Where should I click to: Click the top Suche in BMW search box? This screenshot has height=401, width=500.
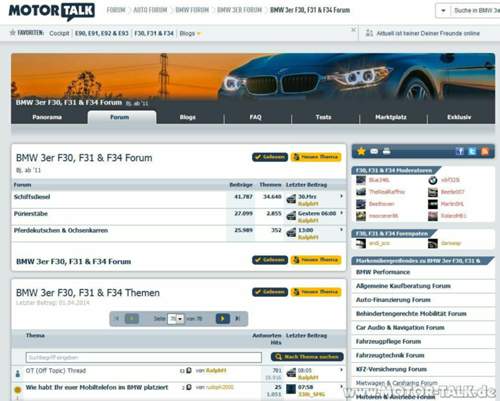click(x=476, y=11)
